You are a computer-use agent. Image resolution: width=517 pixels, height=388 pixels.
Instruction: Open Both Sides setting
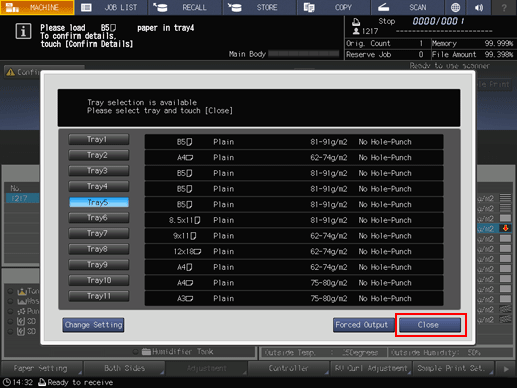tap(124, 368)
